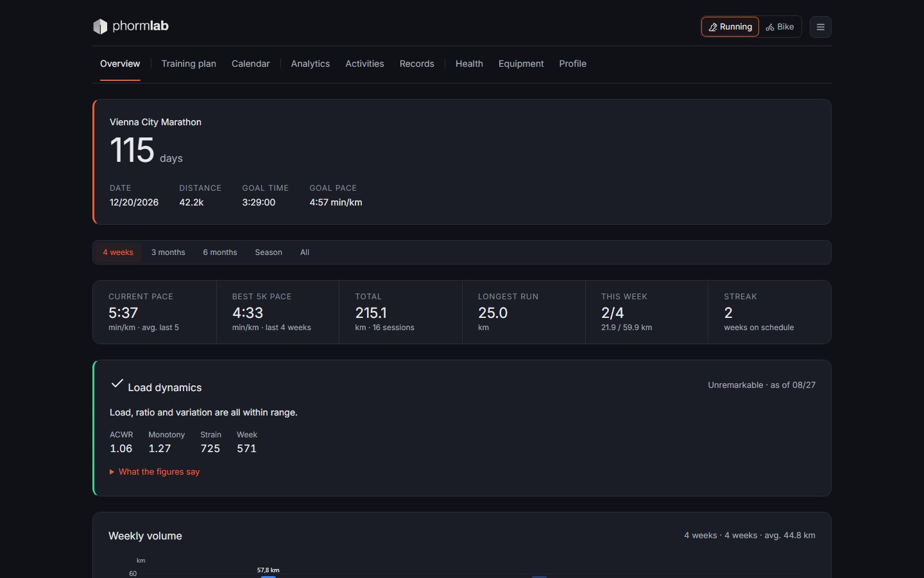Click the phormlab brand name
Screen dimensions: 924x578
pyautogui.click(x=141, y=26)
